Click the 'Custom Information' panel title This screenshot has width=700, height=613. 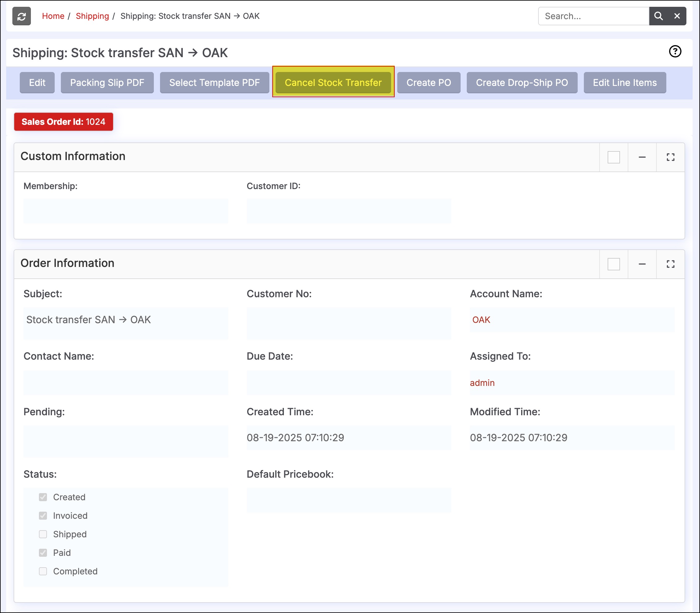point(73,156)
